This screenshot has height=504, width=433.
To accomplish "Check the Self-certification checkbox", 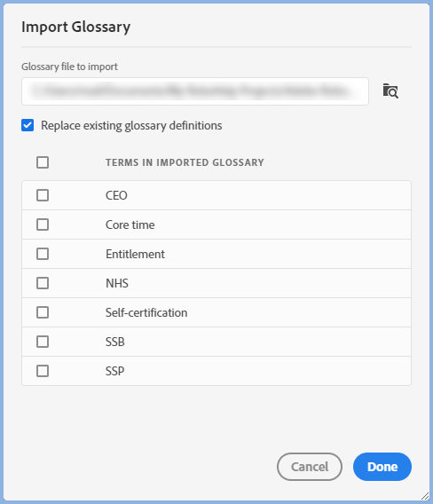I will pos(43,312).
